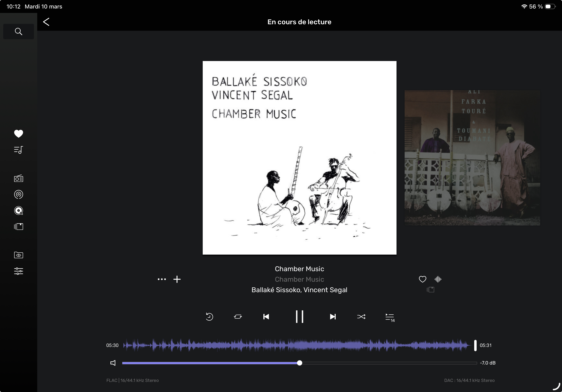
Task: Click the volume slider handle
Action: tap(300, 363)
